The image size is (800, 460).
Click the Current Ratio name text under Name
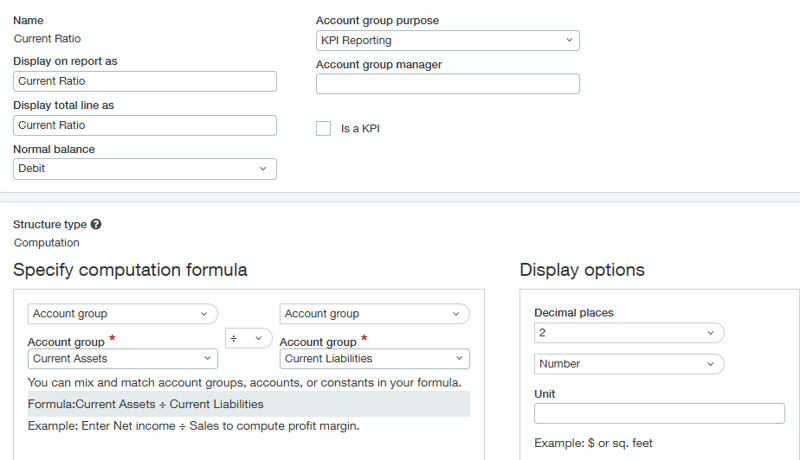click(x=47, y=39)
